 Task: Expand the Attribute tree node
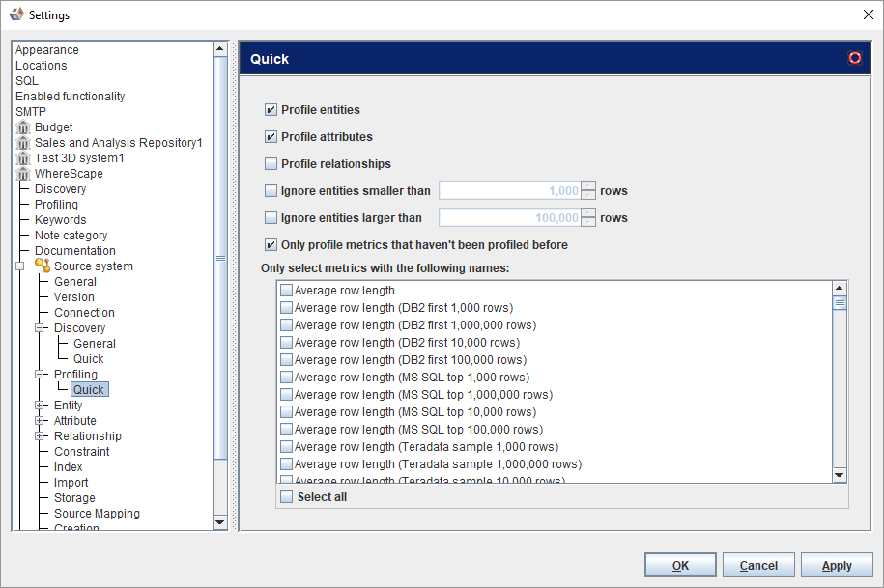40,421
